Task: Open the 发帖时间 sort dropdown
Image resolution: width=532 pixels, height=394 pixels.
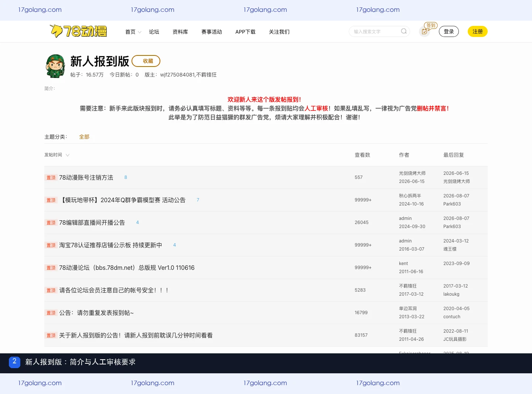Action: (x=57, y=155)
